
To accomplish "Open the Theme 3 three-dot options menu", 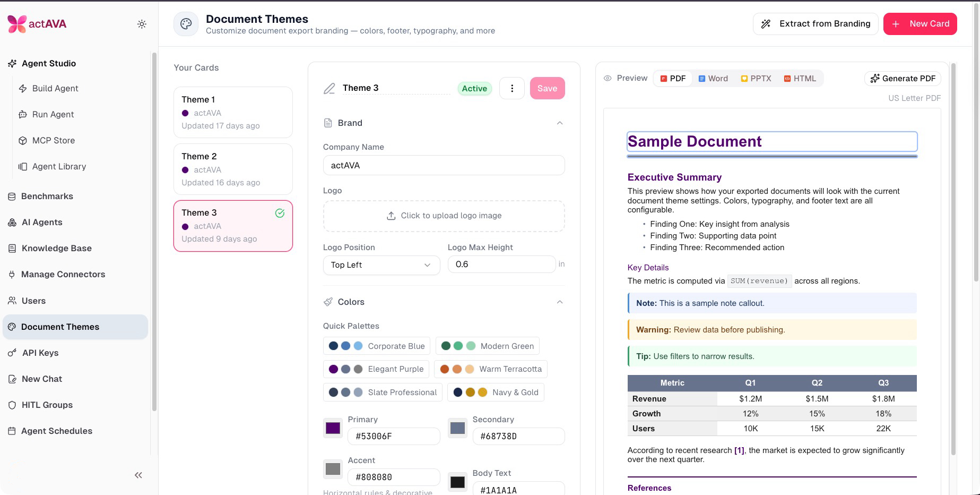I will point(512,88).
